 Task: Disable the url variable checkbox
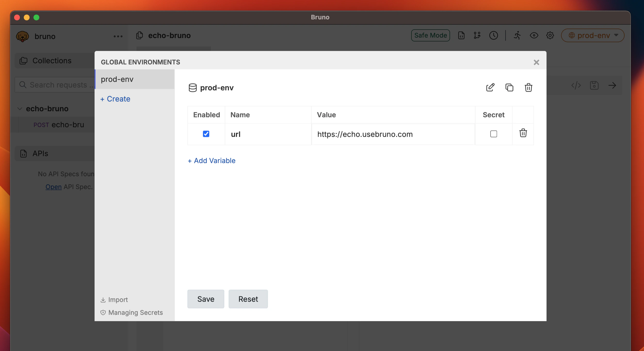206,134
